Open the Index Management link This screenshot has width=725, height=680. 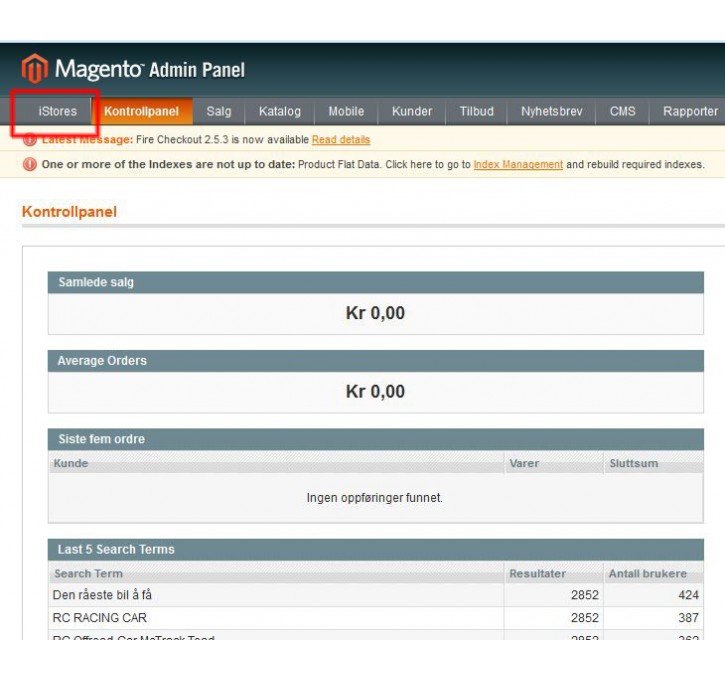[518, 165]
